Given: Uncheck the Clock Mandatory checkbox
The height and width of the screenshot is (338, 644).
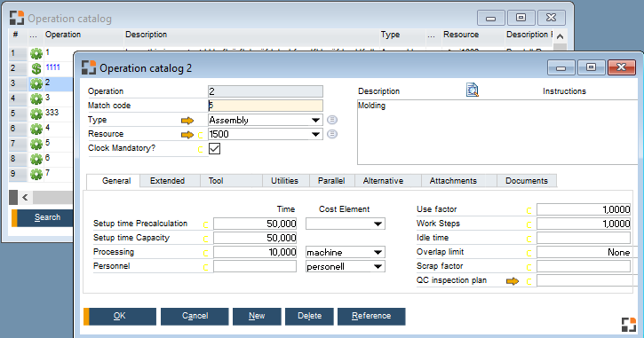Looking at the screenshot, I should [x=214, y=148].
